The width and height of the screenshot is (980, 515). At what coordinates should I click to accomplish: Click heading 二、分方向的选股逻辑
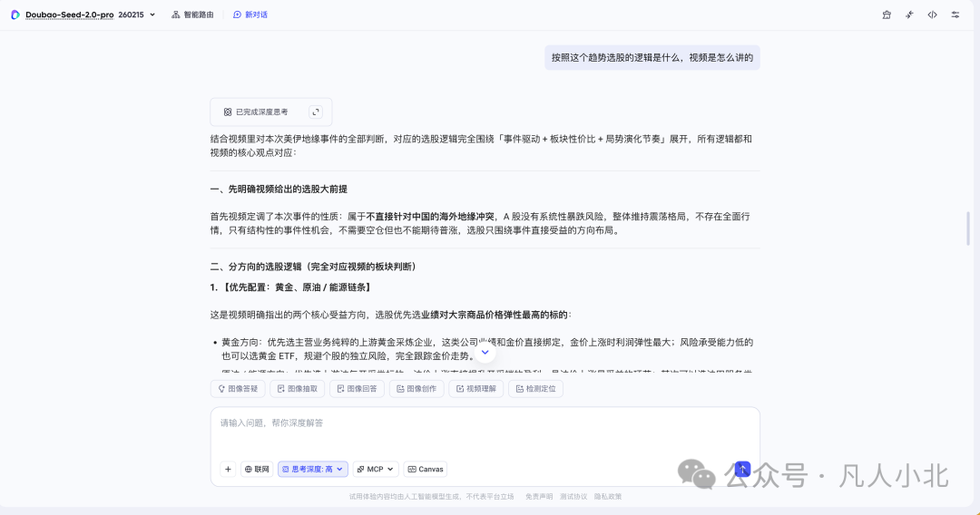[x=313, y=267]
